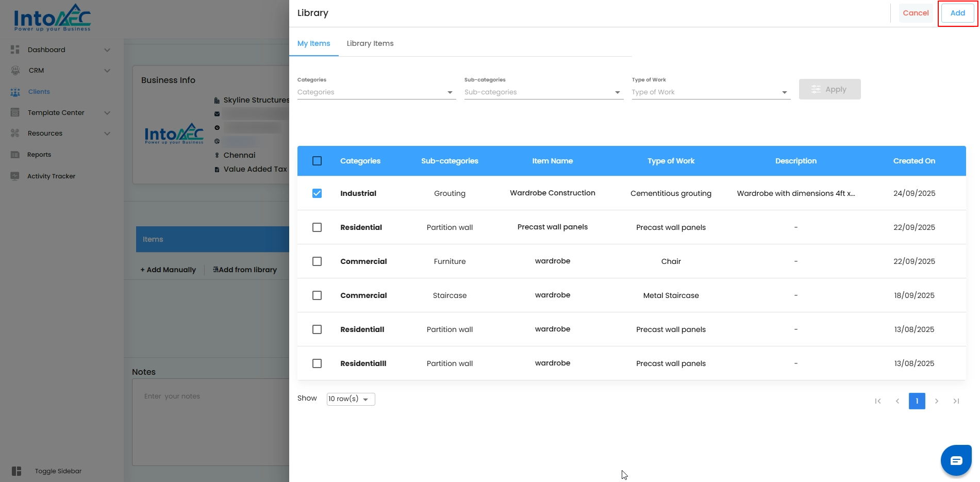
Task: Open the rows-per-page 10 row(s) dropdown
Action: point(351,399)
